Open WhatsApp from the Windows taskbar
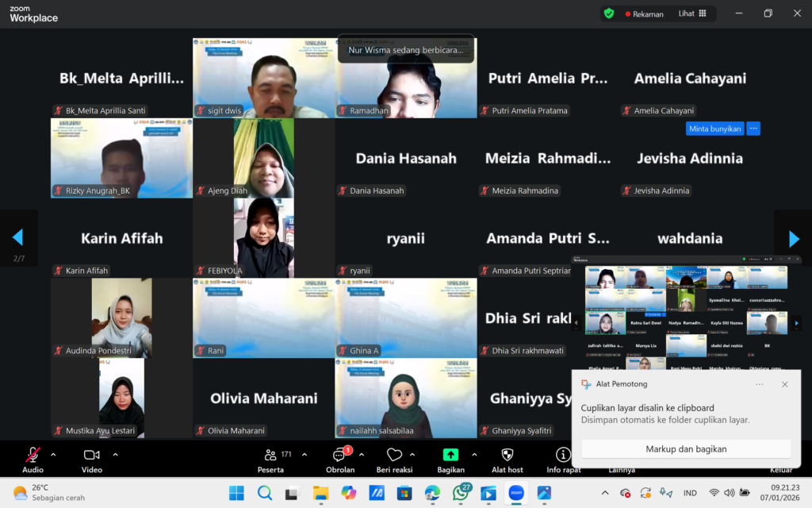 (x=460, y=493)
